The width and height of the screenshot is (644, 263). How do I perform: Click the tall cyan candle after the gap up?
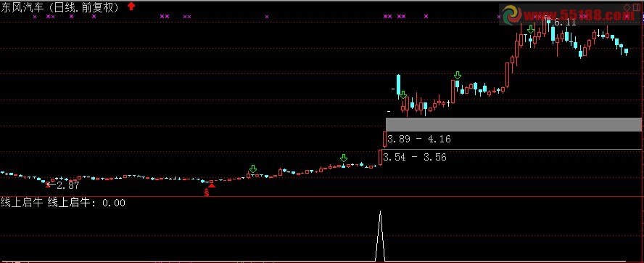(x=398, y=84)
